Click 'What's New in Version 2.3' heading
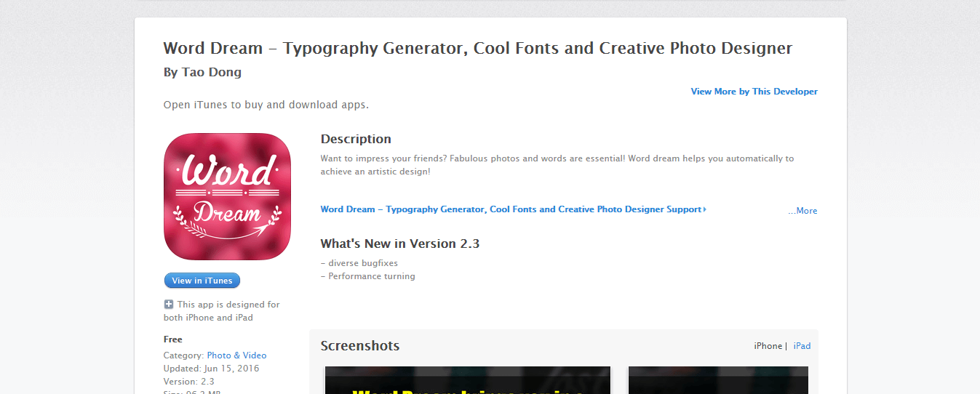Screen dimensions: 980x394 coord(400,244)
